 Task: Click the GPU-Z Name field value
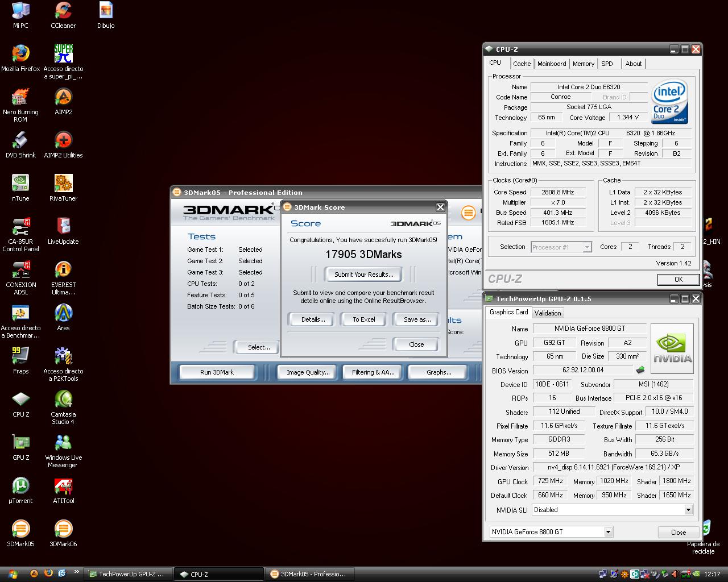click(589, 329)
